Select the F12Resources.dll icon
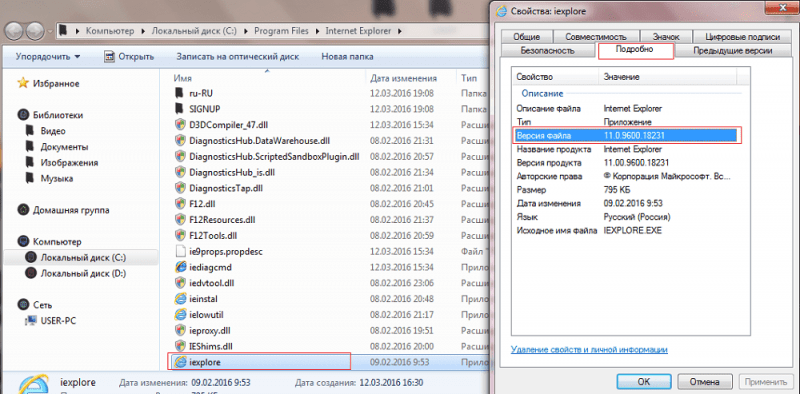Viewport: 800px width, 394px height. (x=180, y=219)
